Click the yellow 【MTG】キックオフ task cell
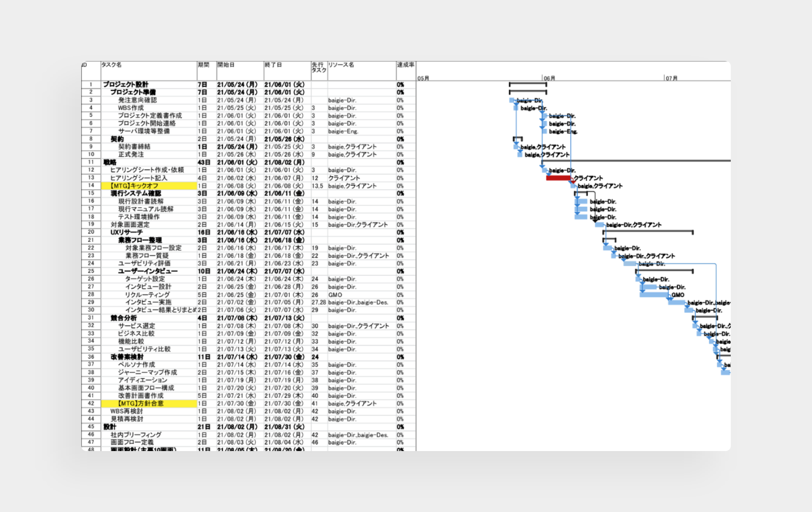This screenshot has height=512, width=812. pyautogui.click(x=149, y=186)
